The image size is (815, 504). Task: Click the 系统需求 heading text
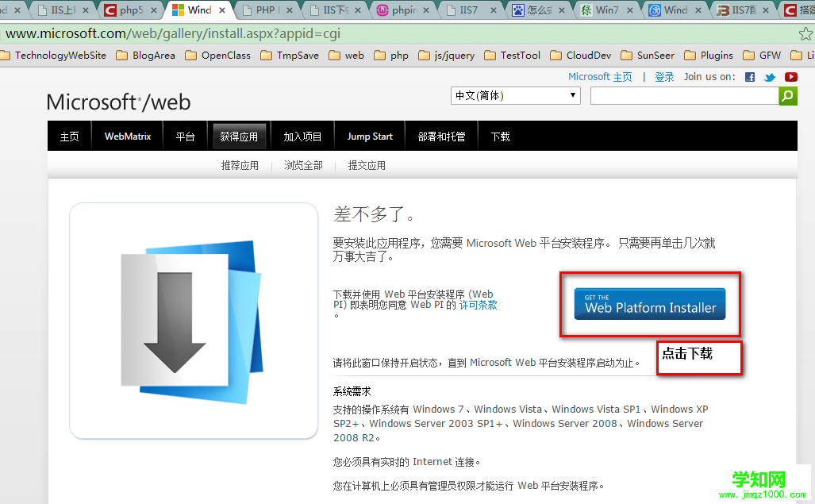tap(352, 391)
